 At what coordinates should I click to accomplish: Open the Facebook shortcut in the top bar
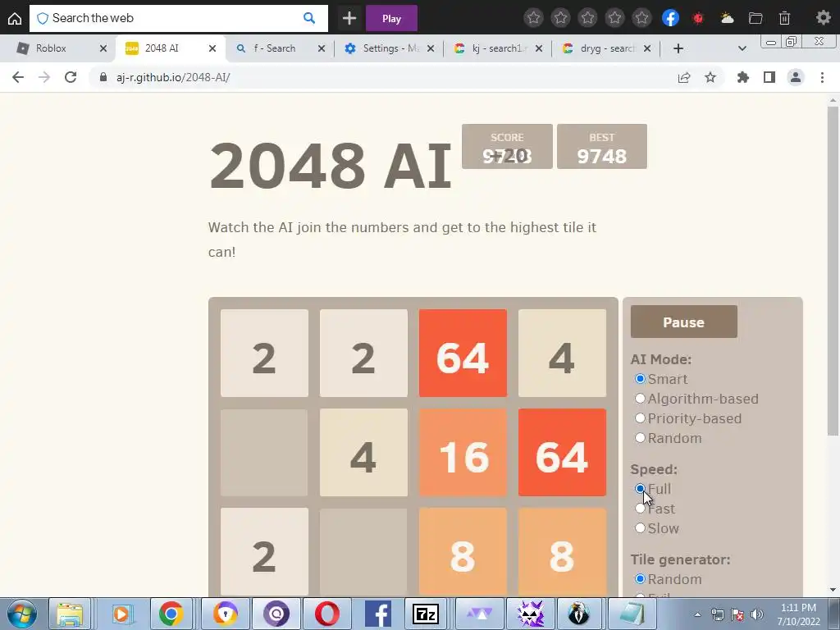click(670, 18)
